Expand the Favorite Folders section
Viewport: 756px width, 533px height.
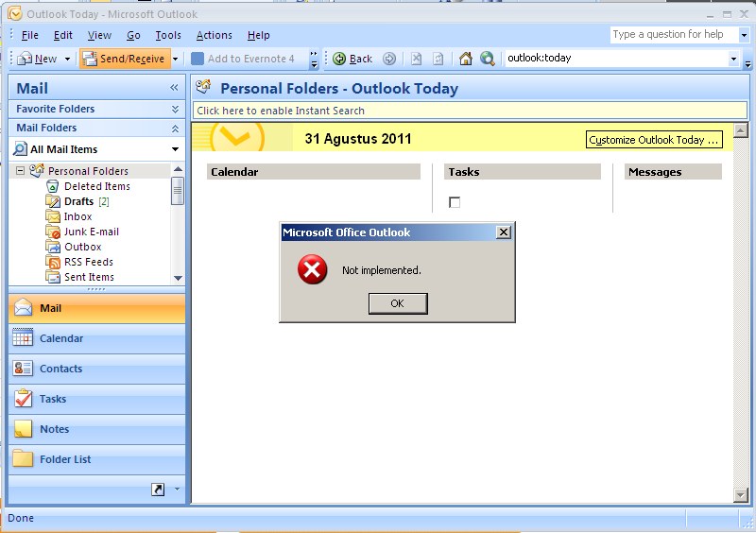click(175, 109)
